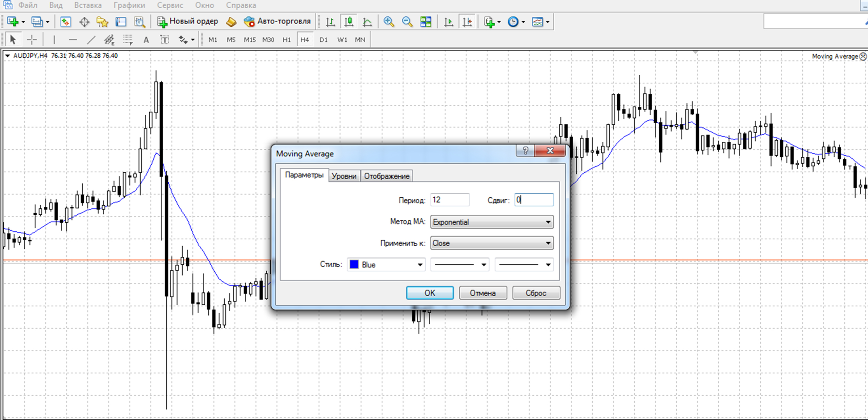Click the Сброс reset button
The height and width of the screenshot is (420, 868).
click(536, 293)
